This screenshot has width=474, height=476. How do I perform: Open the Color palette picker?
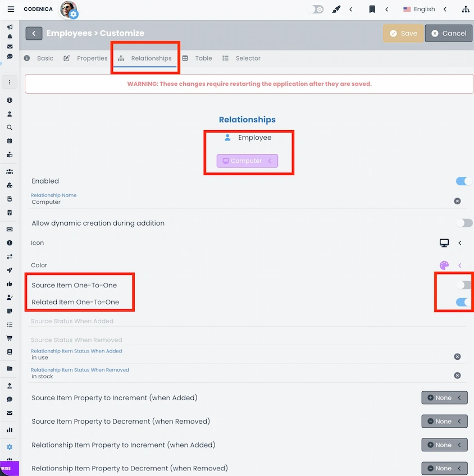coord(444,265)
